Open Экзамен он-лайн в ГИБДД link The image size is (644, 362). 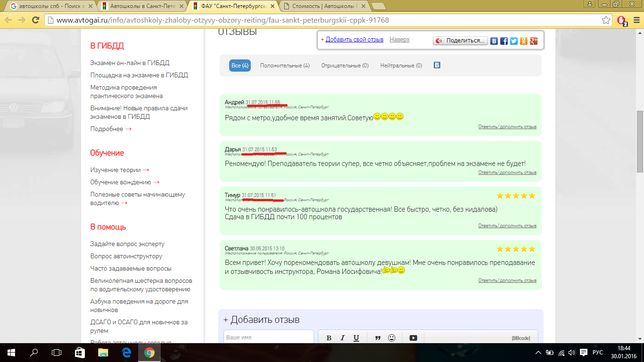(130, 63)
